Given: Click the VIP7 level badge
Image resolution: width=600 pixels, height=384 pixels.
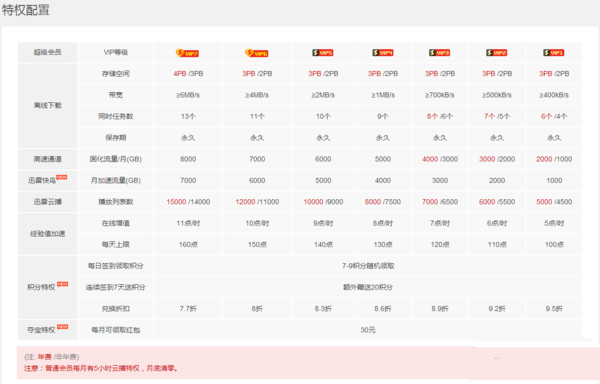Looking at the screenshot, I should point(187,53).
